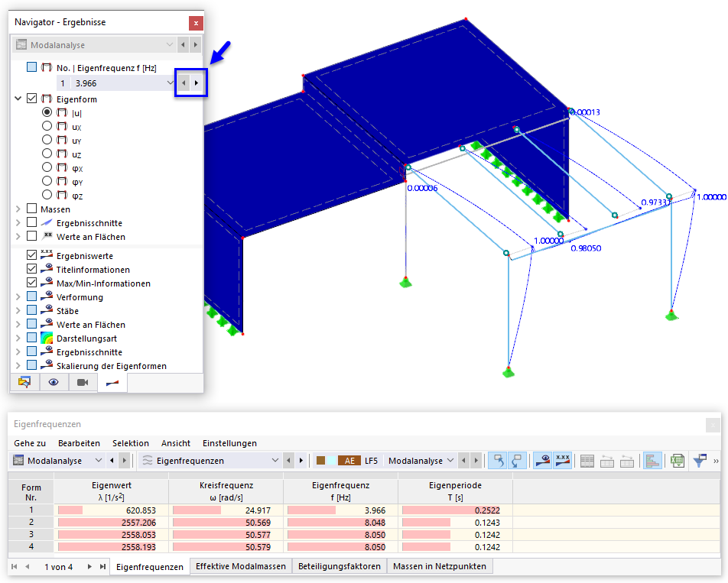The height and width of the screenshot is (583, 728).
Task: Expand the Massen tree node
Action: pyautogui.click(x=18, y=209)
